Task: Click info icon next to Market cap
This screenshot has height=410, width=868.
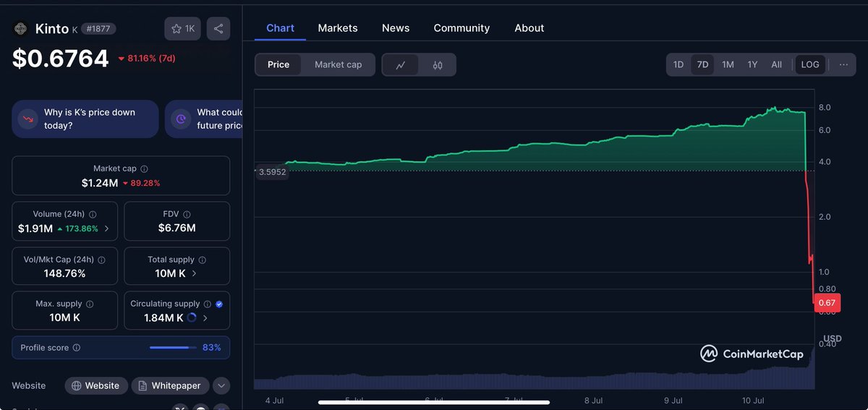Action: point(144,168)
